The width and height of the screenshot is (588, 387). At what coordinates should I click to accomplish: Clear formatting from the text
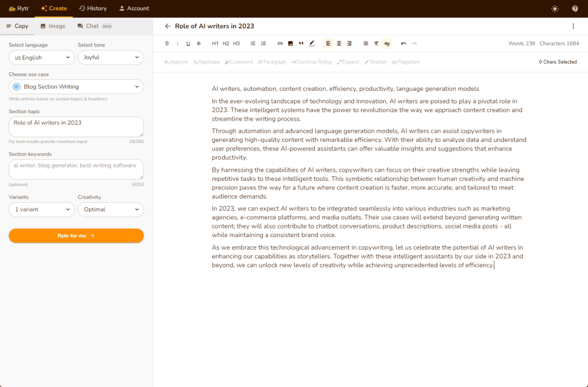tap(376, 44)
